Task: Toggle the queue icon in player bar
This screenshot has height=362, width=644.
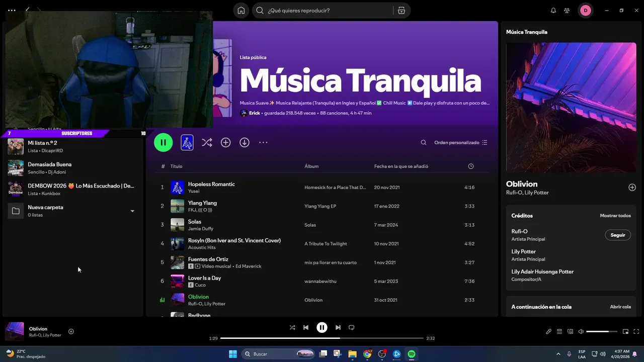Action: click(559, 332)
